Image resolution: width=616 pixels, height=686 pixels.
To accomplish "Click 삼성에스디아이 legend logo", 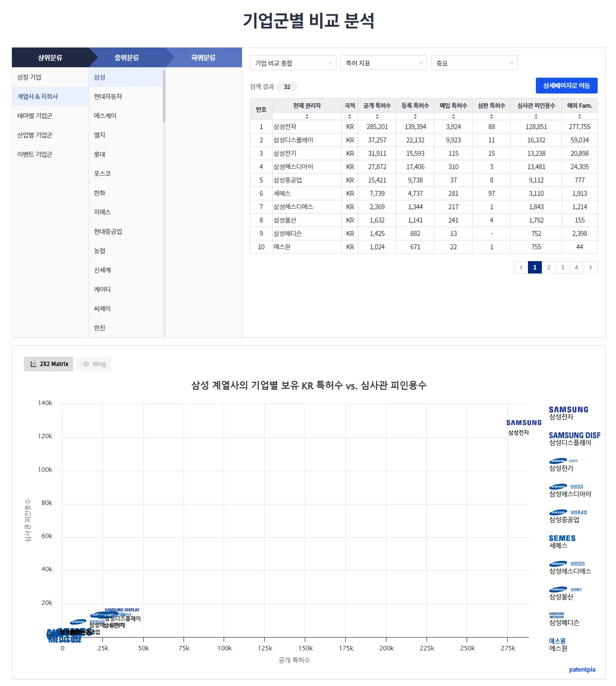I will [x=567, y=487].
